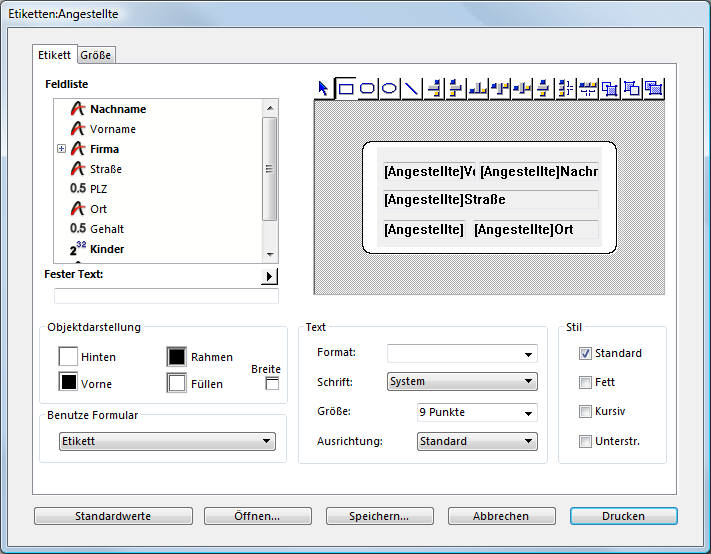The height and width of the screenshot is (554, 711).
Task: Open the Fester Text arrow menu
Action: (x=269, y=276)
